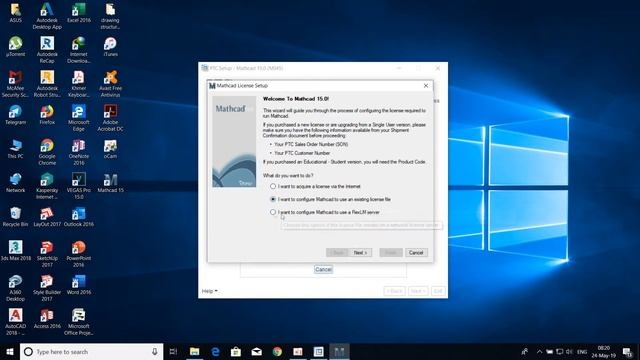Open This PC desktop icon
Image resolution: width=640 pixels, height=360 pixels.
[x=16, y=149]
